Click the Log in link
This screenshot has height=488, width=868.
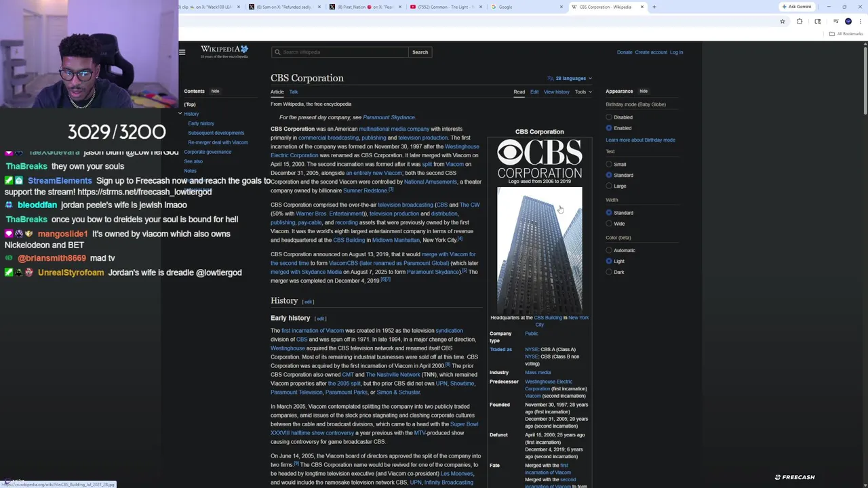[676, 52]
